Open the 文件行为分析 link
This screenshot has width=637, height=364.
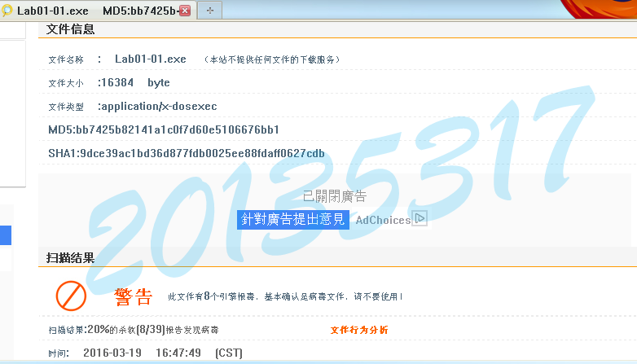(x=358, y=330)
